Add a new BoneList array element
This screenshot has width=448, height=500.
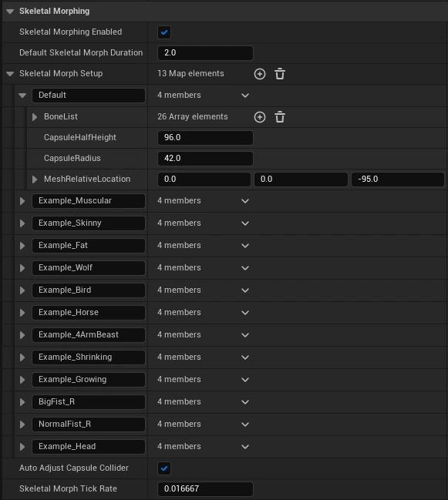[260, 117]
